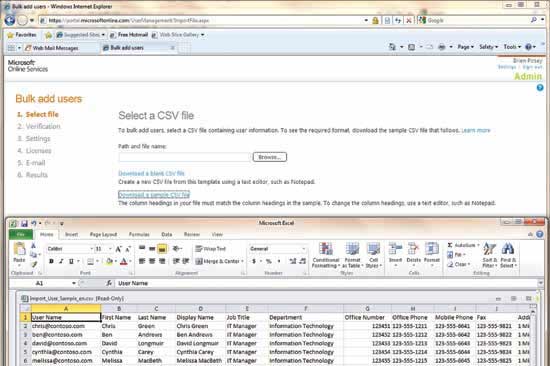Click the Sign out link

click(x=532, y=67)
